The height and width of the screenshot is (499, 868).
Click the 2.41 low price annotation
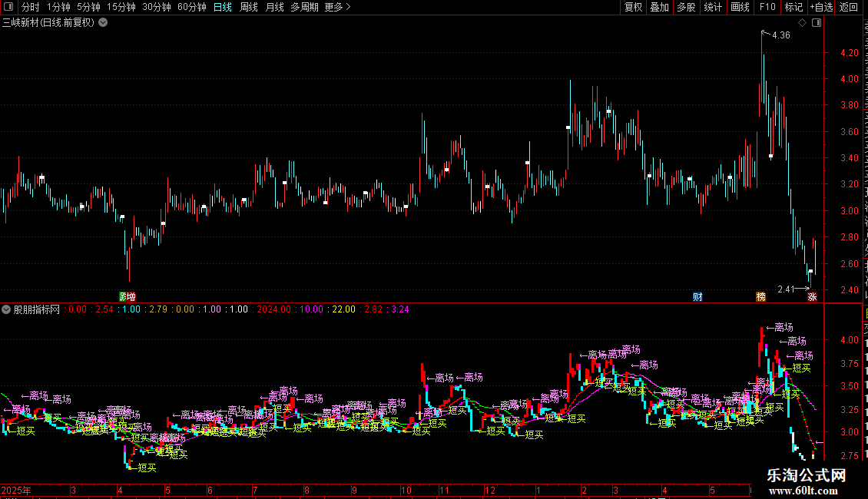(x=786, y=289)
